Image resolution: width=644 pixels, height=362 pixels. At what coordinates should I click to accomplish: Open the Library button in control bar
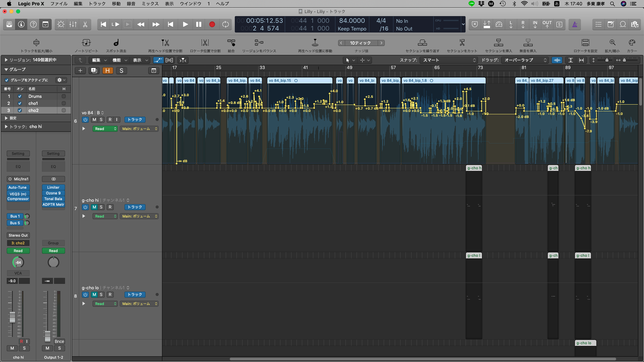[x=9, y=24]
